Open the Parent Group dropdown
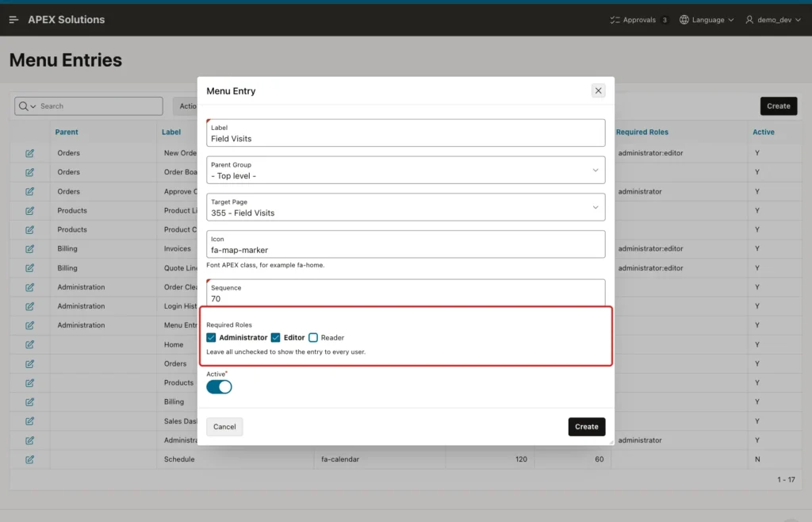The image size is (812, 522). (405, 170)
